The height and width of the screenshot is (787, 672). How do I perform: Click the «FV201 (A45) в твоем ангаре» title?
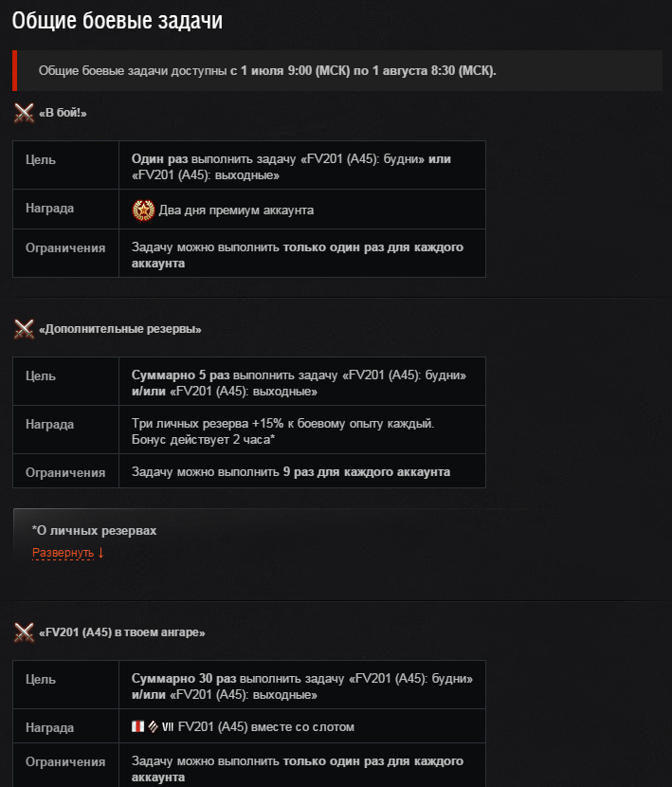(122, 632)
